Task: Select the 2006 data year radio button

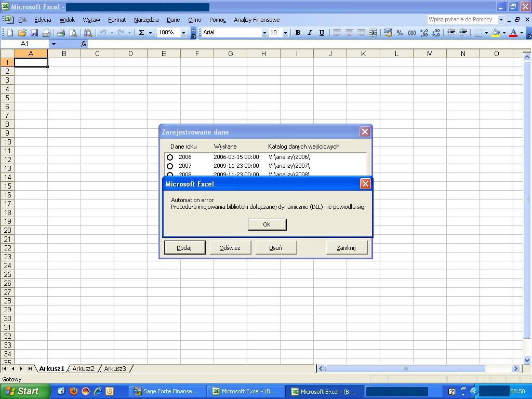Action: pos(170,157)
